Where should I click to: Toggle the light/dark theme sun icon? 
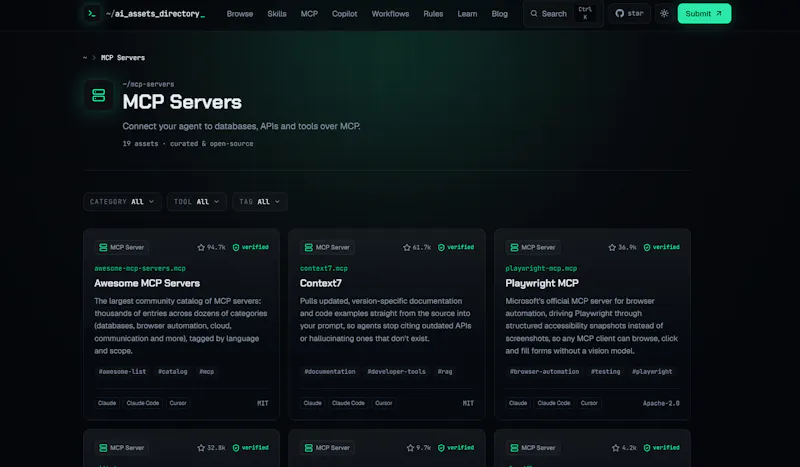[x=664, y=14]
